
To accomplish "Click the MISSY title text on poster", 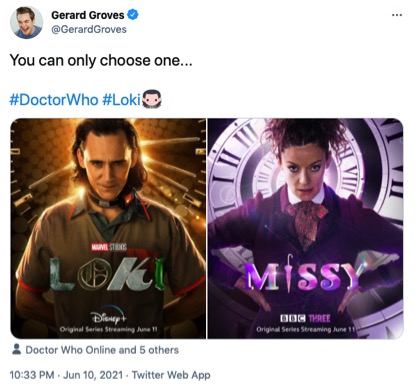I will pos(304,275).
